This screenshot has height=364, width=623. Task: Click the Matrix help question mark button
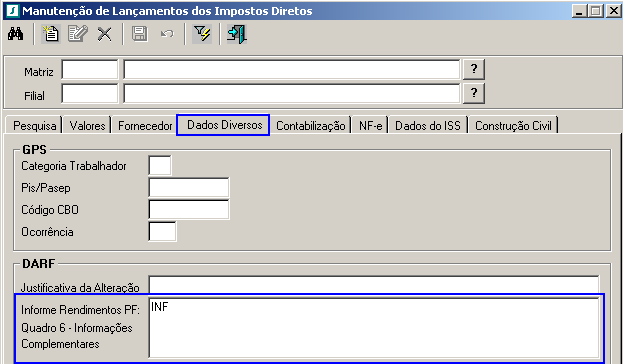point(474,70)
